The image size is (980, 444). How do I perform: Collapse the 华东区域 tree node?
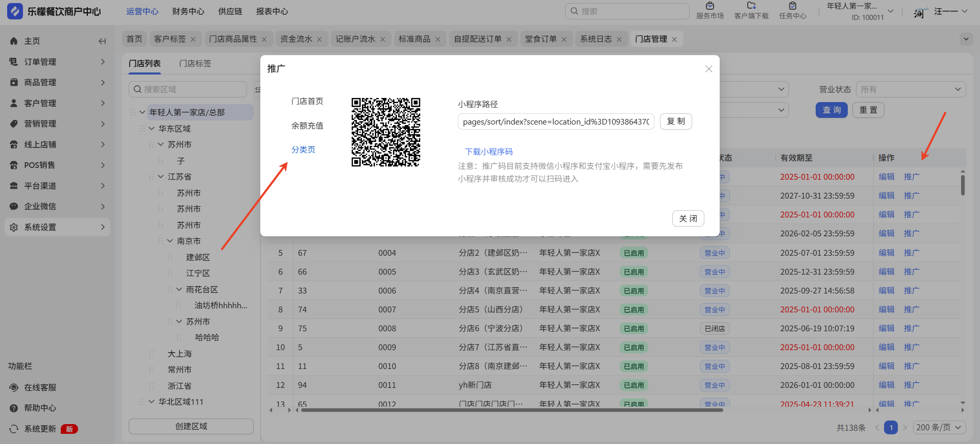pos(152,129)
